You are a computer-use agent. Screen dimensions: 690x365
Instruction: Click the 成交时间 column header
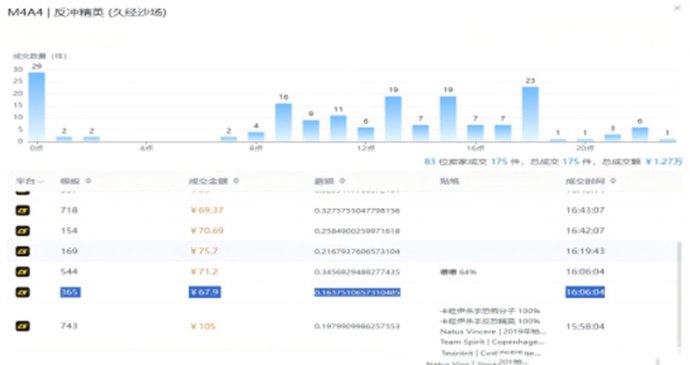(x=585, y=181)
